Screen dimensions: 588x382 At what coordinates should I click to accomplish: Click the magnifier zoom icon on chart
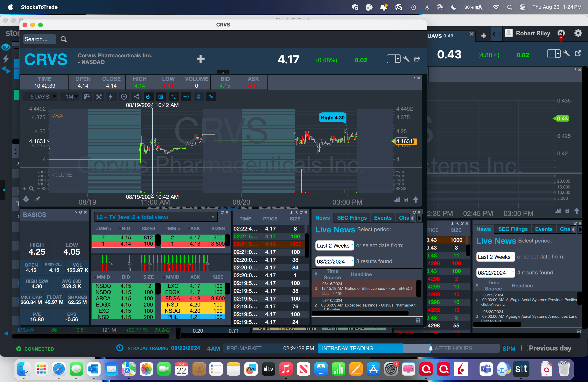[x=31, y=189]
